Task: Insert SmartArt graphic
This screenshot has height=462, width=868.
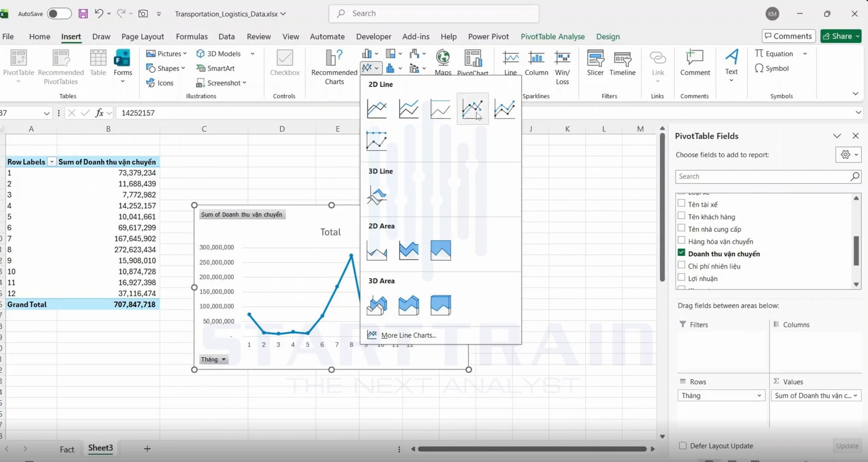Action: coord(215,68)
